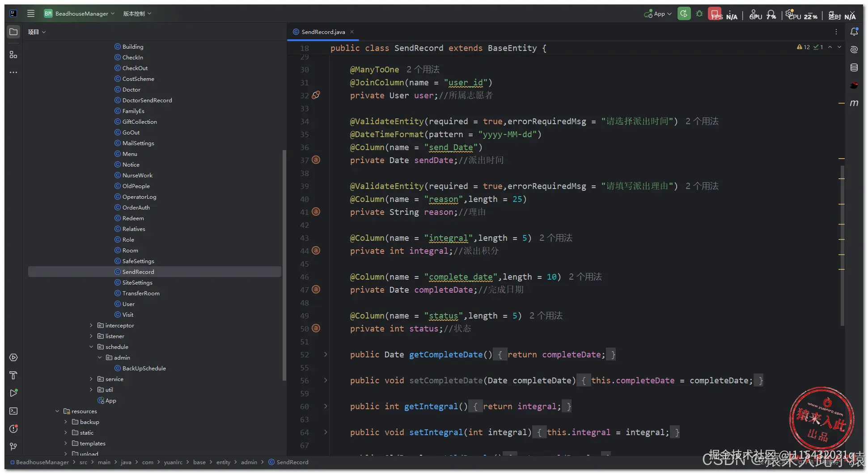Viewport: 868px width, 474px height.
Task: Select the App run class in tree
Action: (110, 400)
